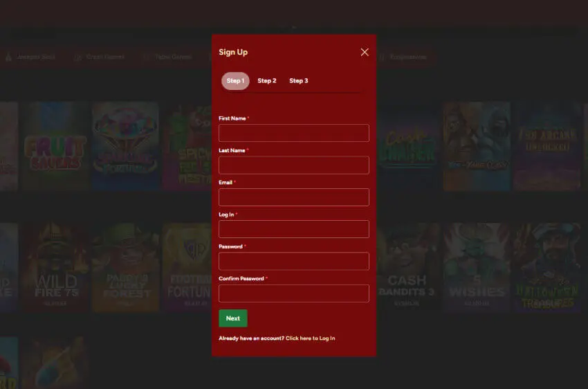This screenshot has height=389, width=588.
Task: Click into the Last Name field
Action: 293,165
